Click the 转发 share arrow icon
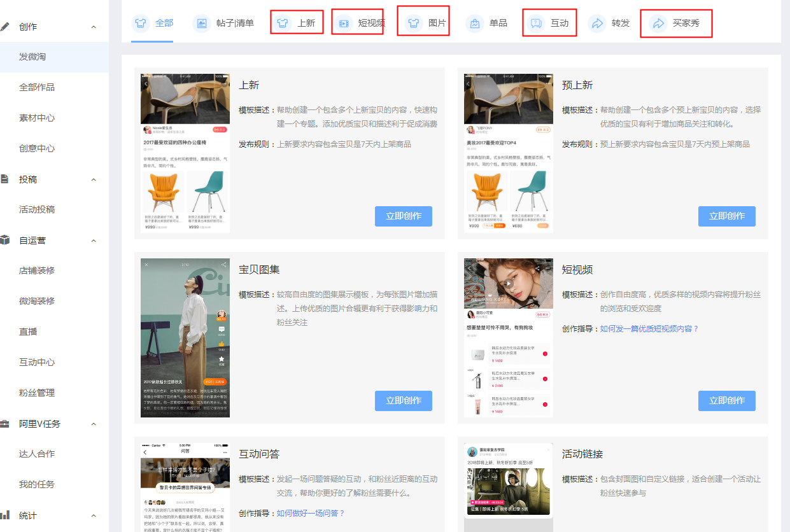Image resolution: width=790 pixels, height=532 pixels. coord(597,24)
